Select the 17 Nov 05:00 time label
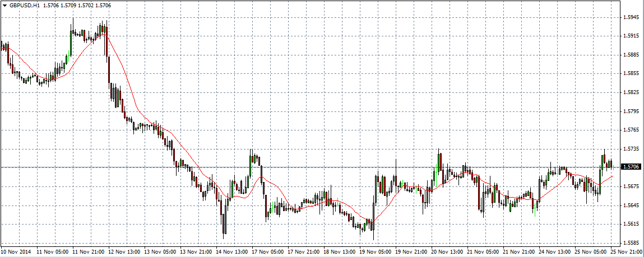This screenshot has width=644, height=257. [x=268, y=252]
